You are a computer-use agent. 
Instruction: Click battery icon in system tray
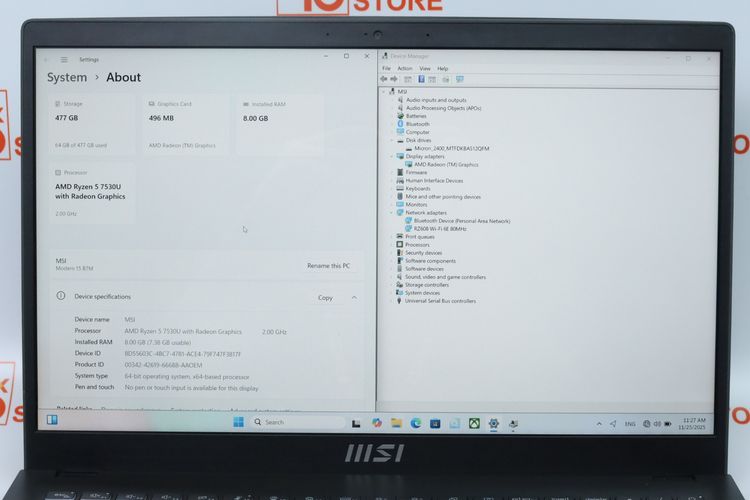(x=668, y=424)
